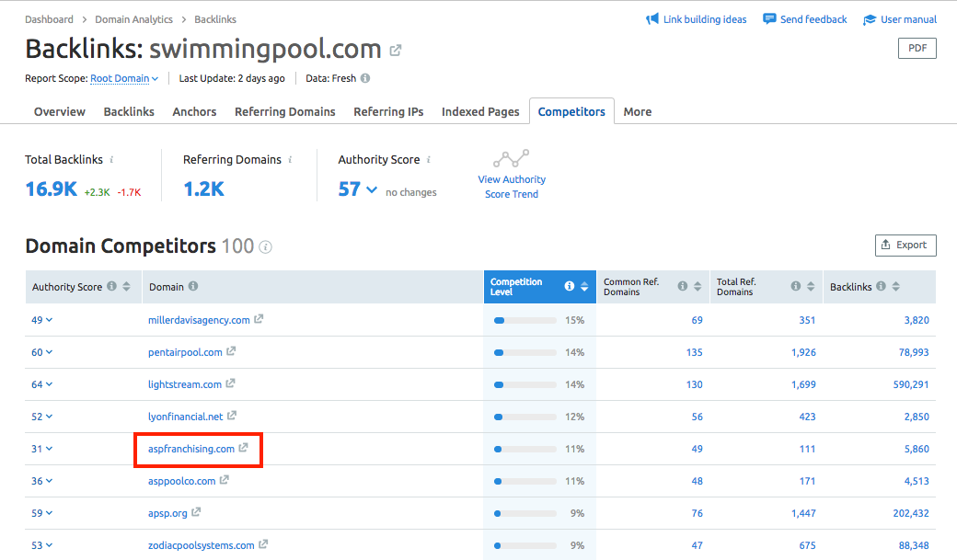The image size is (957, 560).
Task: Open the Report Scope Root Domain dropdown
Action: [x=124, y=79]
